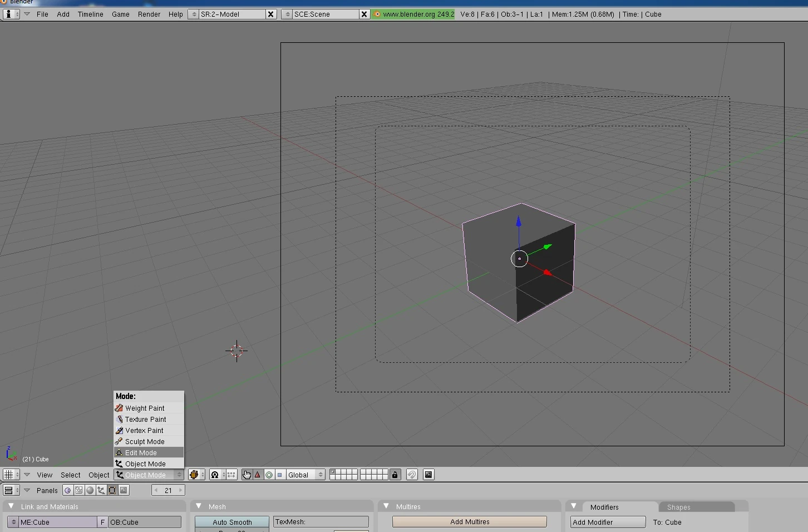808x532 pixels.
Task: Toggle the 3D transform manipulator hand button
Action: click(247, 475)
